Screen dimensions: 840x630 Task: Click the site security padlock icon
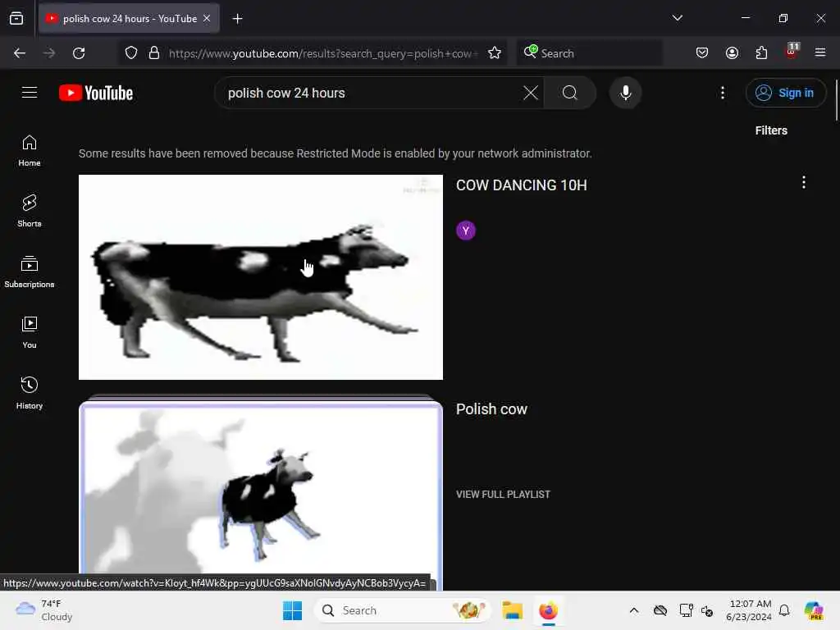point(154,53)
